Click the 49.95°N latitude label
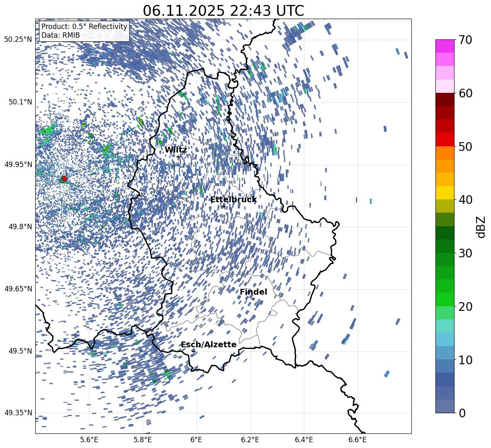 18,165
